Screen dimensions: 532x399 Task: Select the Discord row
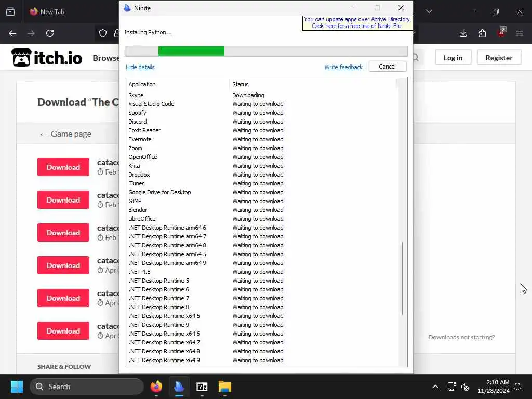pyautogui.click(x=262, y=122)
